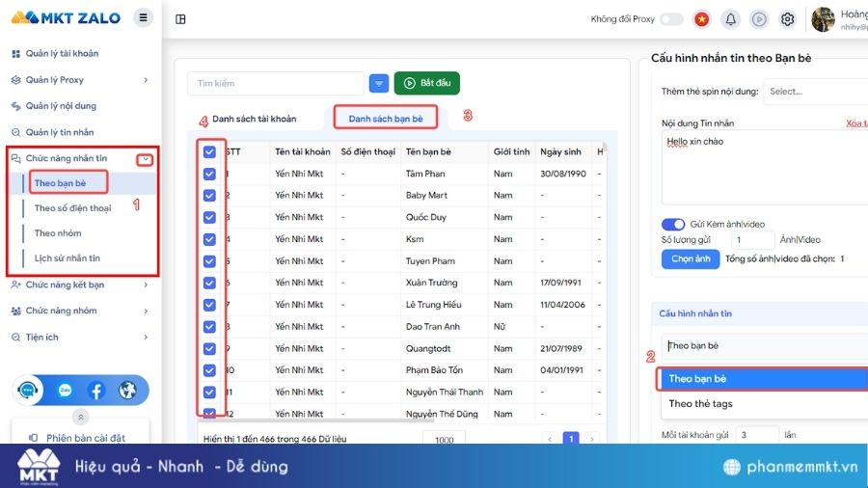
Task: Open Lịch sử nhắn tin
Action: pos(67,258)
